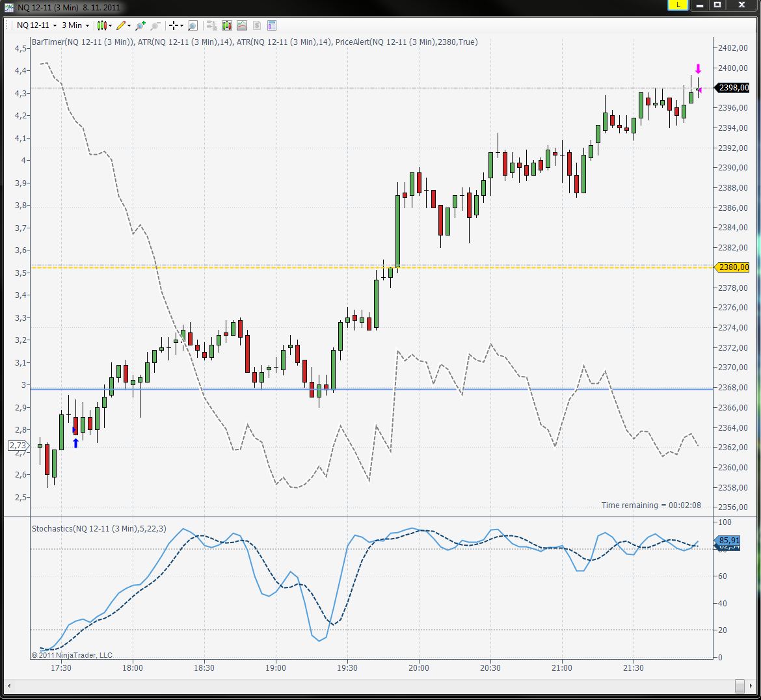Viewport: 761px width, 700px height.
Task: Open the candlestick chart style dropdown
Action: [x=104, y=25]
